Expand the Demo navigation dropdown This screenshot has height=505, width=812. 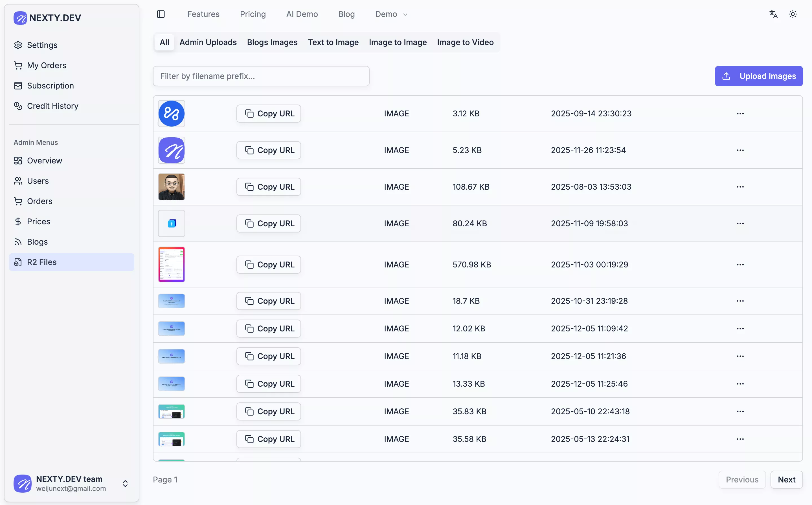391,14
